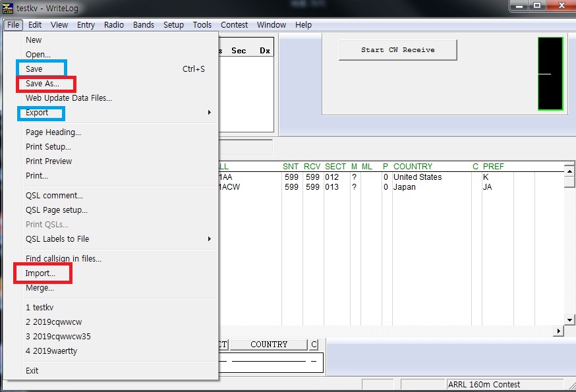
Task: Select the Japan log row
Action: pyautogui.click(x=391, y=187)
